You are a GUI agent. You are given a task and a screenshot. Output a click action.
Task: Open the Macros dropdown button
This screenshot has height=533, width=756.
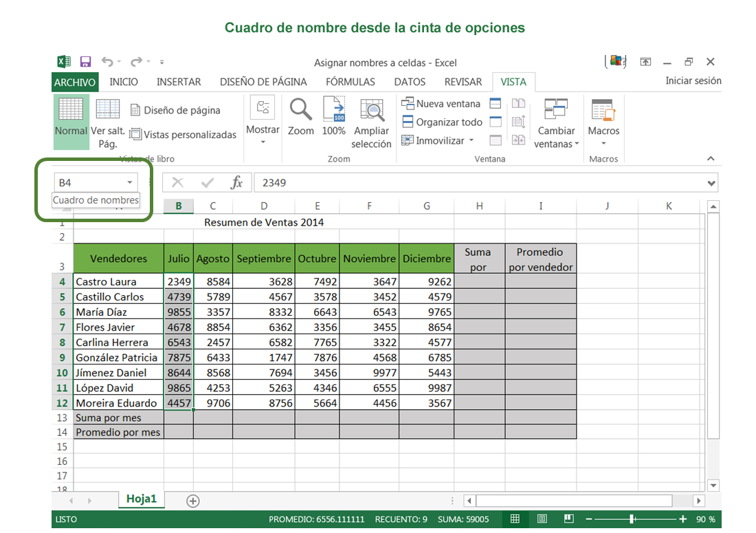click(603, 122)
